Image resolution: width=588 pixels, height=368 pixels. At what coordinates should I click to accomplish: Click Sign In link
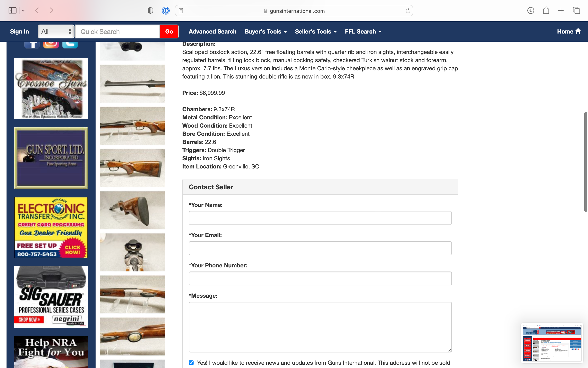click(19, 31)
